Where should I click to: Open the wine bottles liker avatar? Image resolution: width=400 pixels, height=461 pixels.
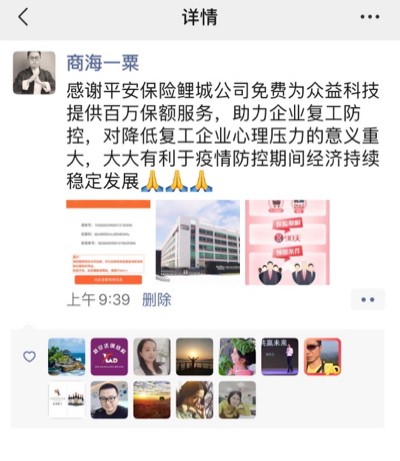[x=67, y=400]
